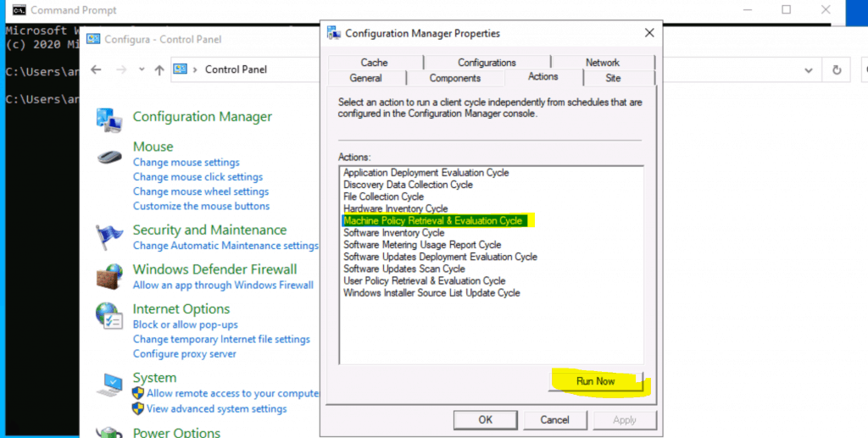The image size is (868, 438).
Task: Click Change mouse wheel settings link
Action: tap(200, 191)
